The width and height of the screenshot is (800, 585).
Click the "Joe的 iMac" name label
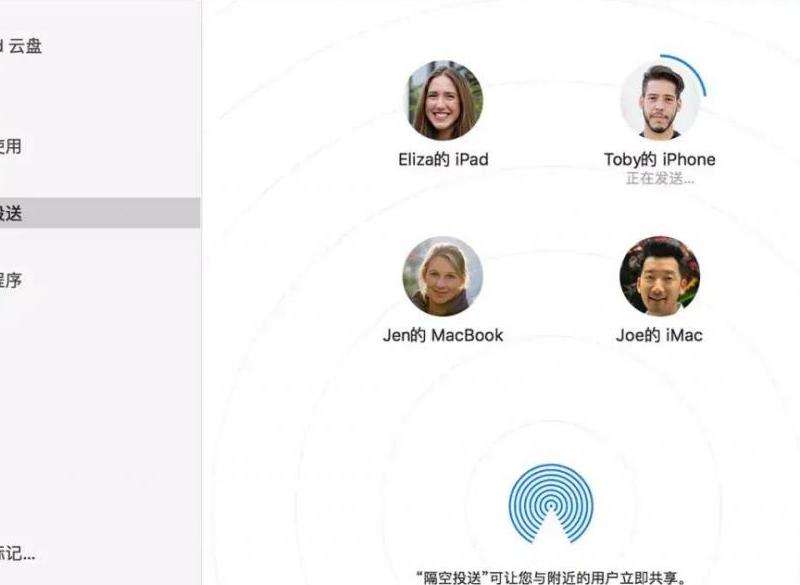click(x=659, y=335)
